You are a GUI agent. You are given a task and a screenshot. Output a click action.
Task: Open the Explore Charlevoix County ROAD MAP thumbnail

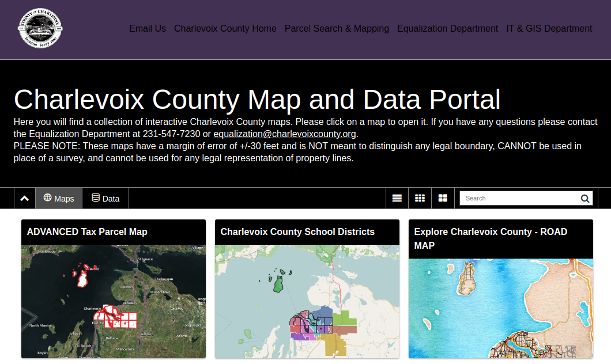501,308
